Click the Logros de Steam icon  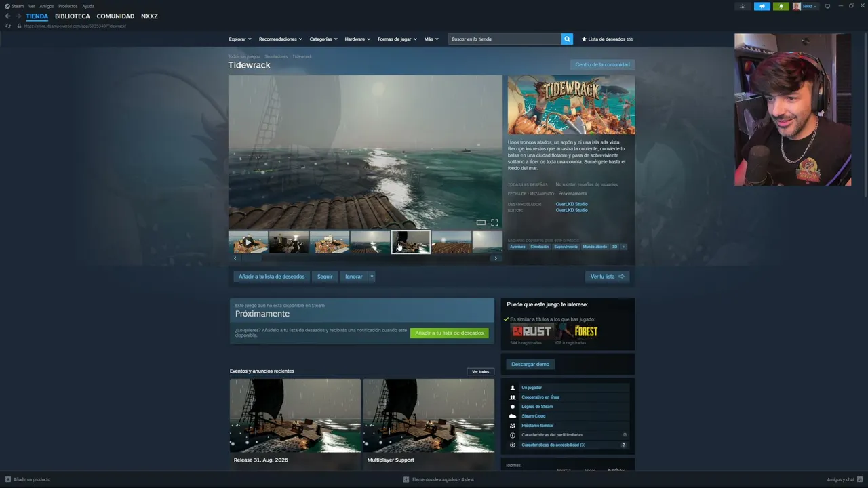click(513, 407)
